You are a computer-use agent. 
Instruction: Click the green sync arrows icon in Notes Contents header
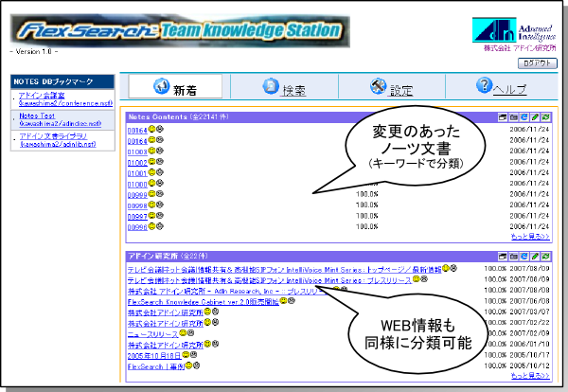coord(546,117)
